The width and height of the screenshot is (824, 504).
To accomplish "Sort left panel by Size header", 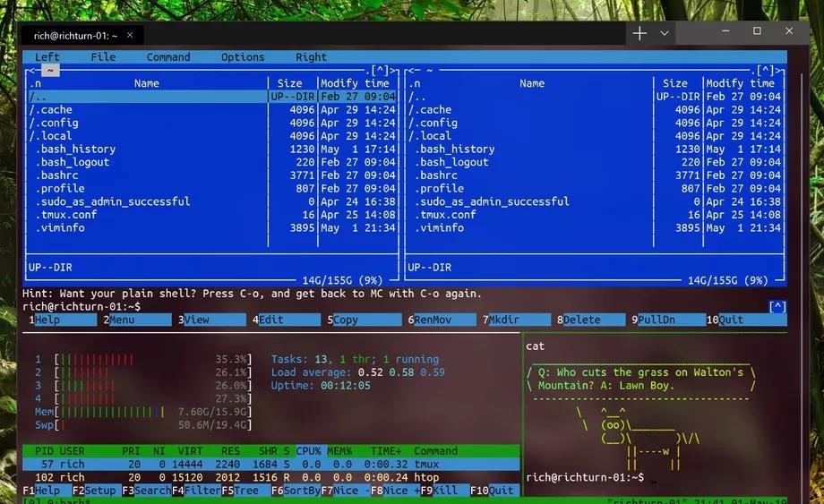I will [x=289, y=83].
